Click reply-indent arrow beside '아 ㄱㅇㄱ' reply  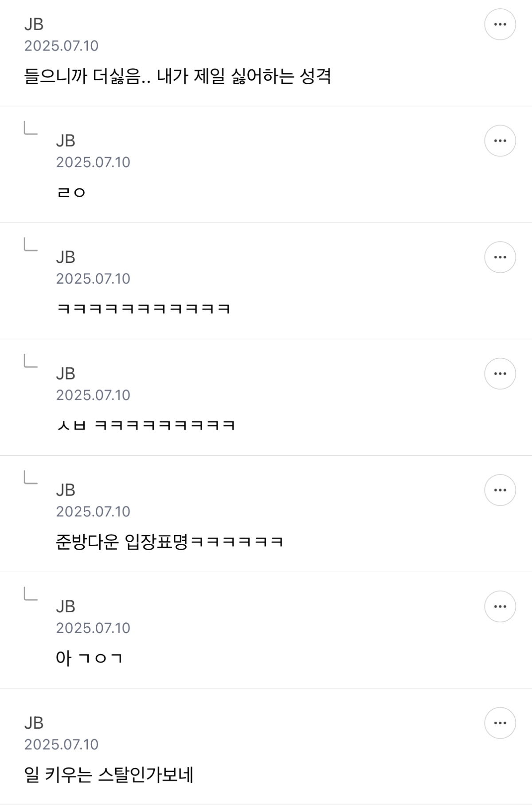click(31, 594)
